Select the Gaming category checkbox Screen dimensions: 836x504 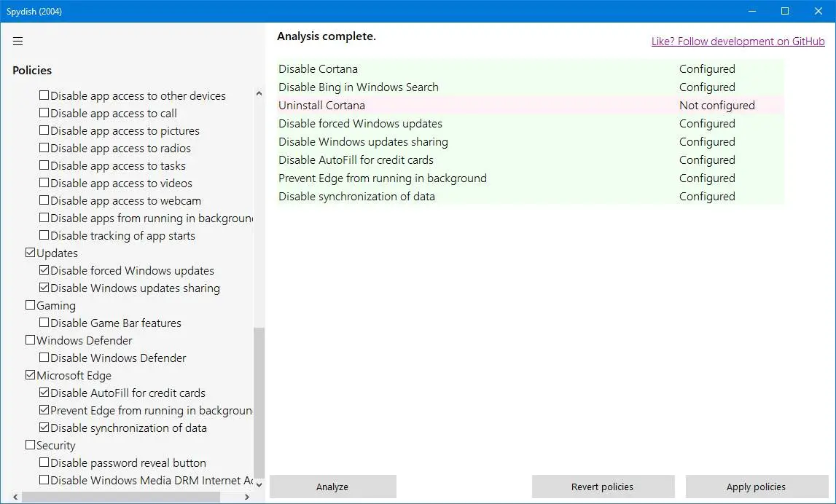30,306
